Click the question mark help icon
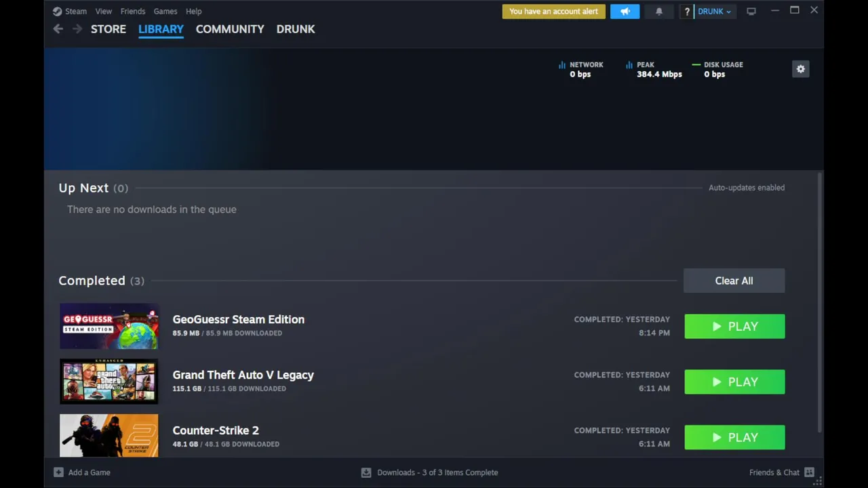The image size is (868, 488). click(687, 12)
